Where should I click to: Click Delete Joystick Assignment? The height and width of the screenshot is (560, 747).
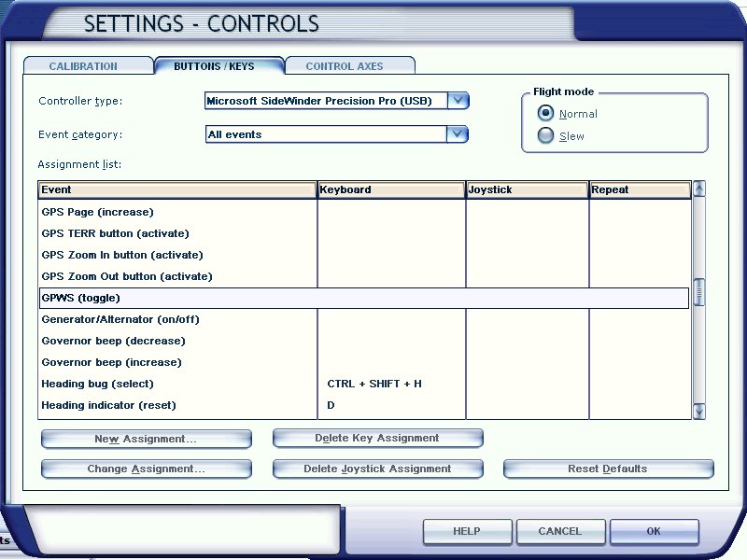point(377,469)
